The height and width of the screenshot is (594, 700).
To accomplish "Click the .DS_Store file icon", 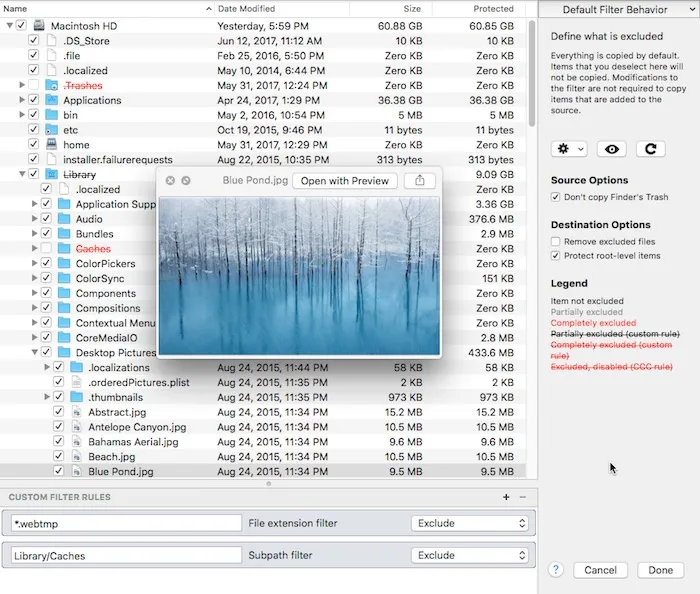I will tap(52, 41).
